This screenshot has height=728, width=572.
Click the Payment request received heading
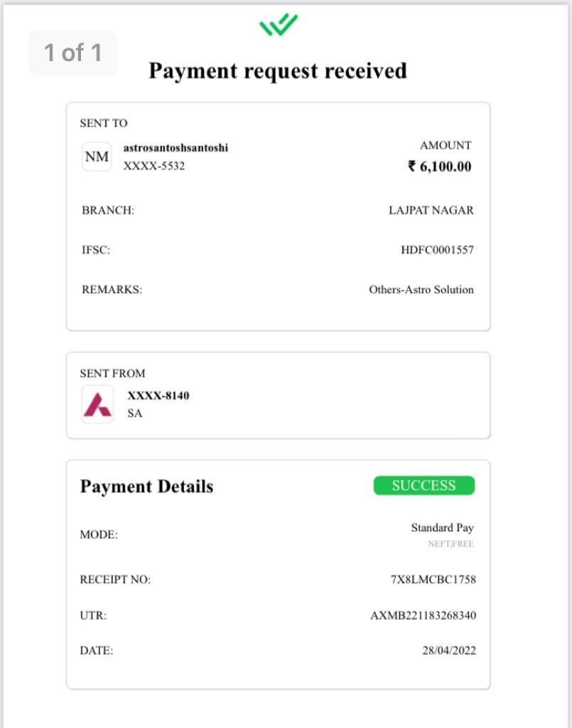(x=277, y=71)
